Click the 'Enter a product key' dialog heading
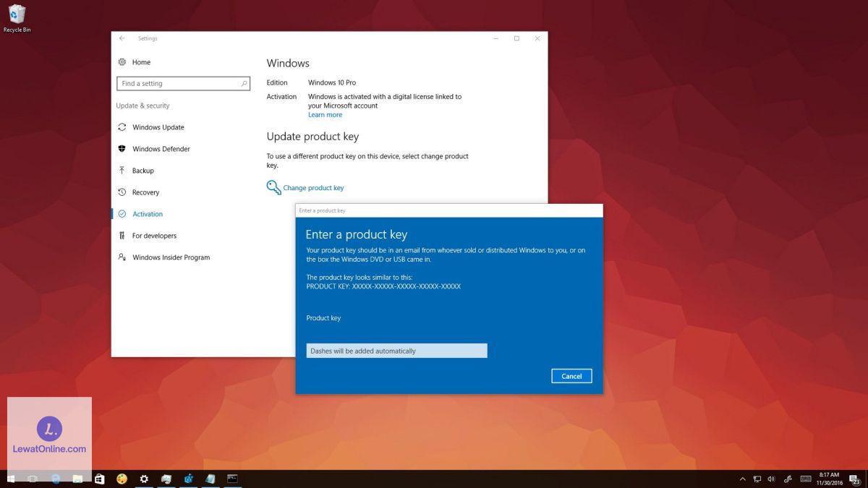The height and width of the screenshot is (488, 868). (357, 234)
